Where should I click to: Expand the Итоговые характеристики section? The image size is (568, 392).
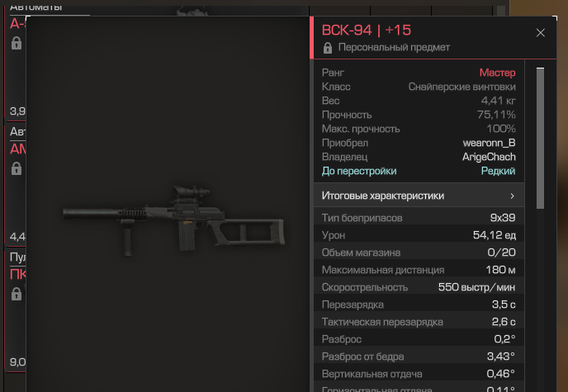point(419,196)
